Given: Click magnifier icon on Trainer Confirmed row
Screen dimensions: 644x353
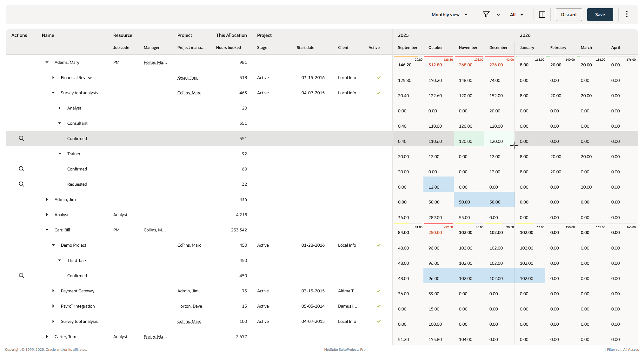Looking at the screenshot, I should [21, 169].
